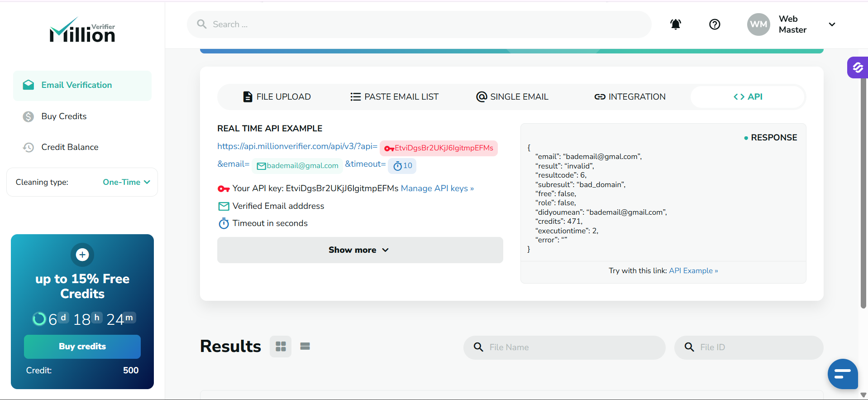Screen dimensions: 868x400
Task: Click the top progress bar
Action: click(511, 51)
